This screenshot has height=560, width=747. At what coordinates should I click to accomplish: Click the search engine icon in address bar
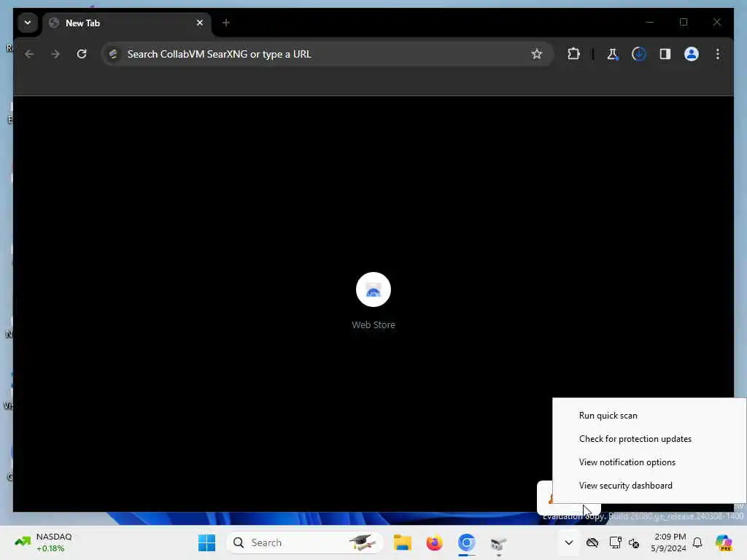click(x=113, y=54)
